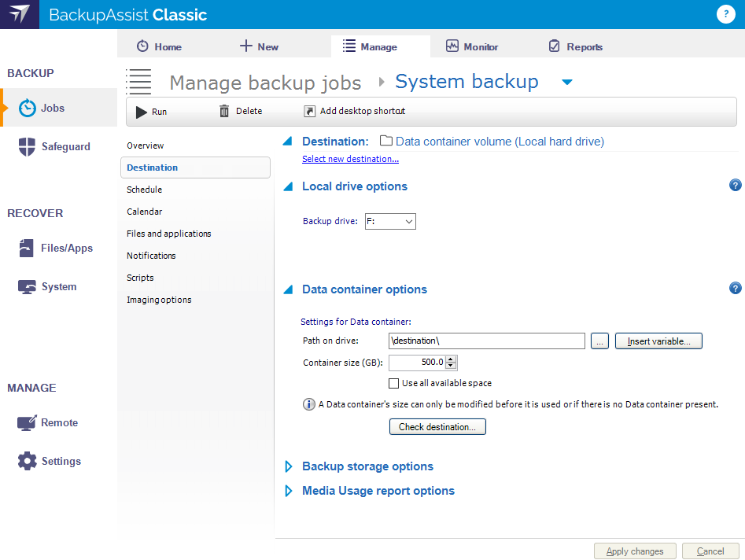Click the Delete trash can icon
The image size is (745, 560).
[x=224, y=111]
